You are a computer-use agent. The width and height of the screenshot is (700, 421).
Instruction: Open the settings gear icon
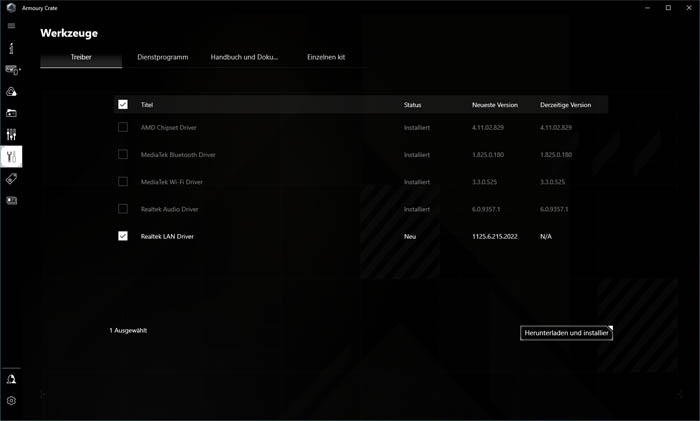click(x=11, y=401)
